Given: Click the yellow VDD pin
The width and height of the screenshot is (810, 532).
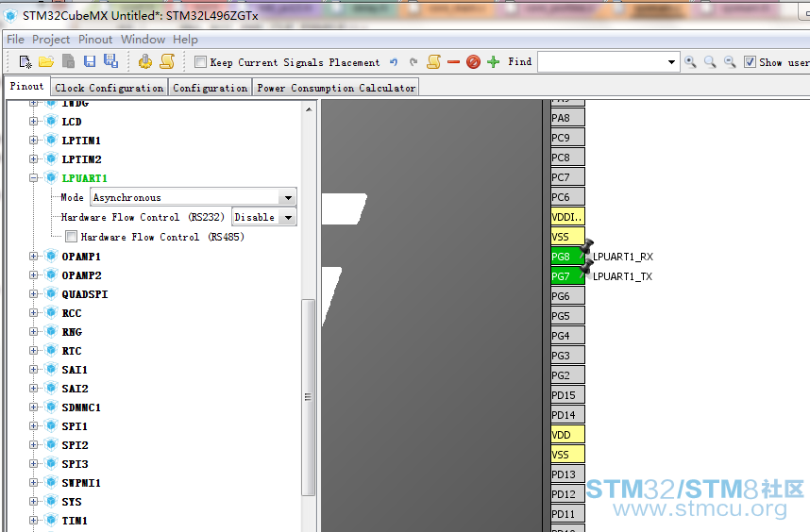Looking at the screenshot, I should (x=567, y=435).
